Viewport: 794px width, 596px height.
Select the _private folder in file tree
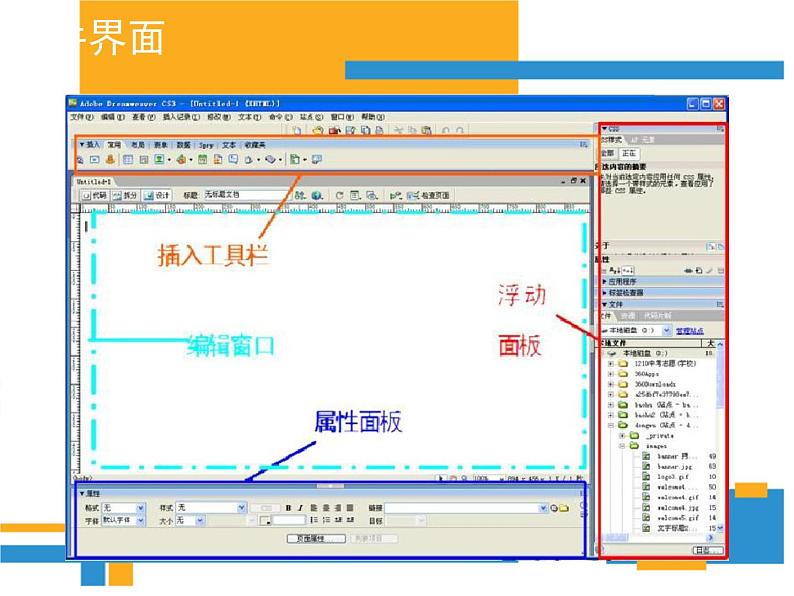pos(653,435)
